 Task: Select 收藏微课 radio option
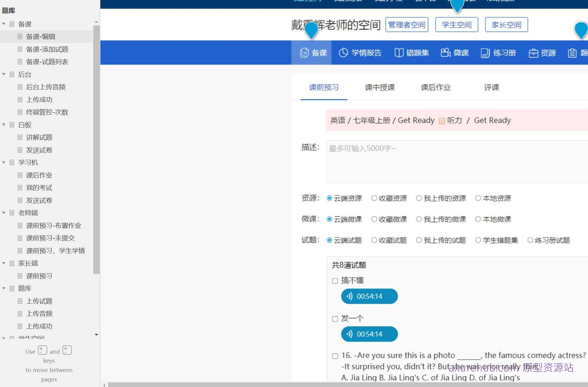tap(374, 219)
